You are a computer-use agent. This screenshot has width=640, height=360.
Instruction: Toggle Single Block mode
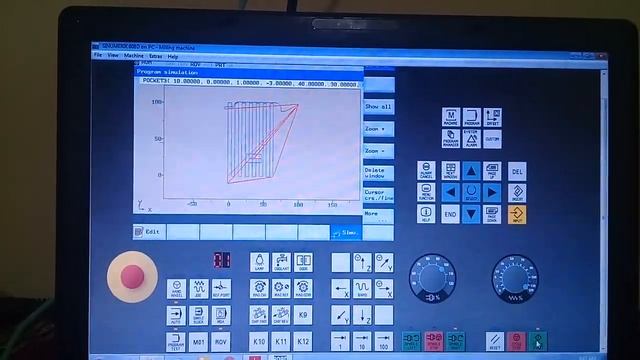click(x=198, y=315)
